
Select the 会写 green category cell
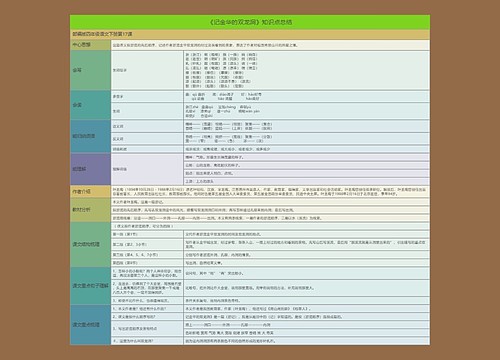click(x=90, y=70)
